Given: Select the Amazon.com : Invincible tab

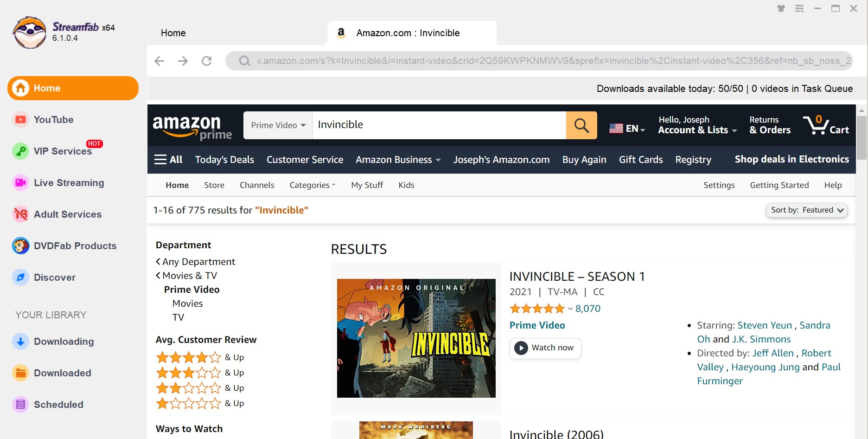Looking at the screenshot, I should pyautogui.click(x=412, y=33).
